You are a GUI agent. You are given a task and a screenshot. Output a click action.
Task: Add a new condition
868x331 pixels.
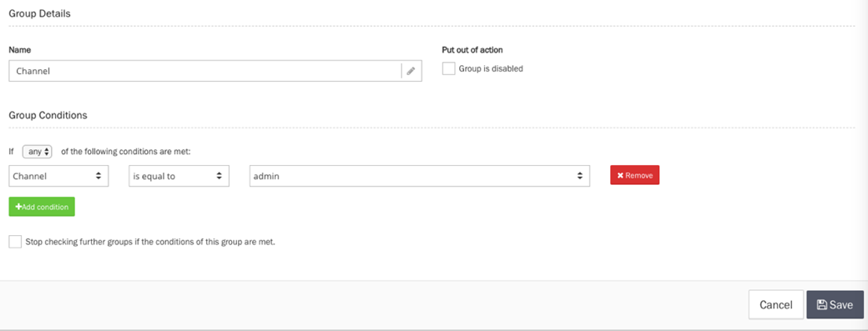[42, 207]
